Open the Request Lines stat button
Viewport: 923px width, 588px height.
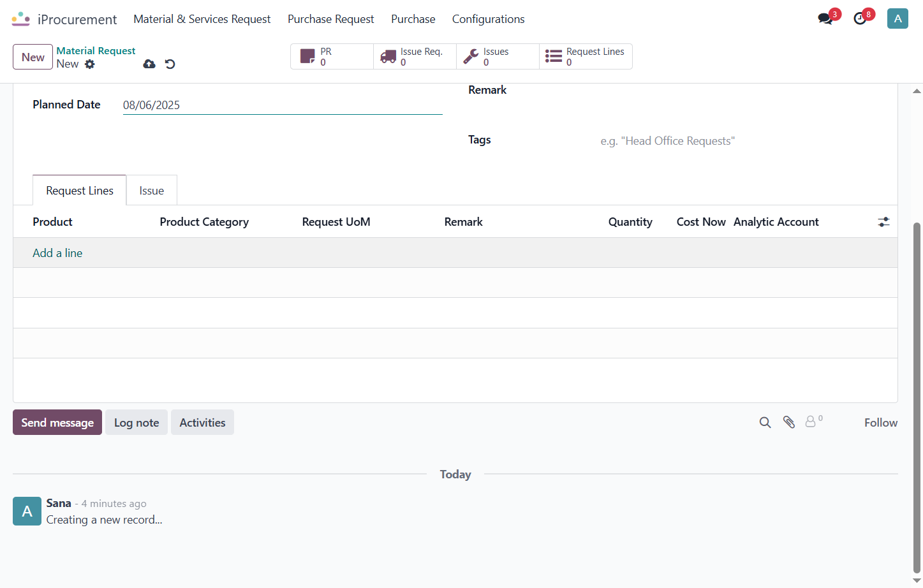586,57
